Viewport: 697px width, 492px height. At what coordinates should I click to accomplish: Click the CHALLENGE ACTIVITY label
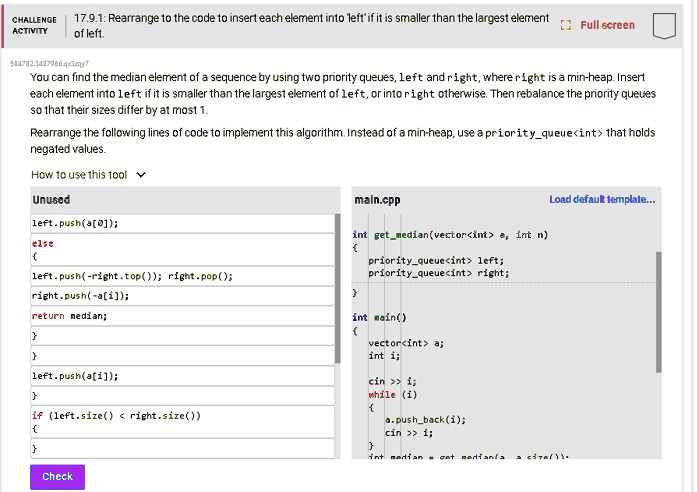tap(34, 25)
